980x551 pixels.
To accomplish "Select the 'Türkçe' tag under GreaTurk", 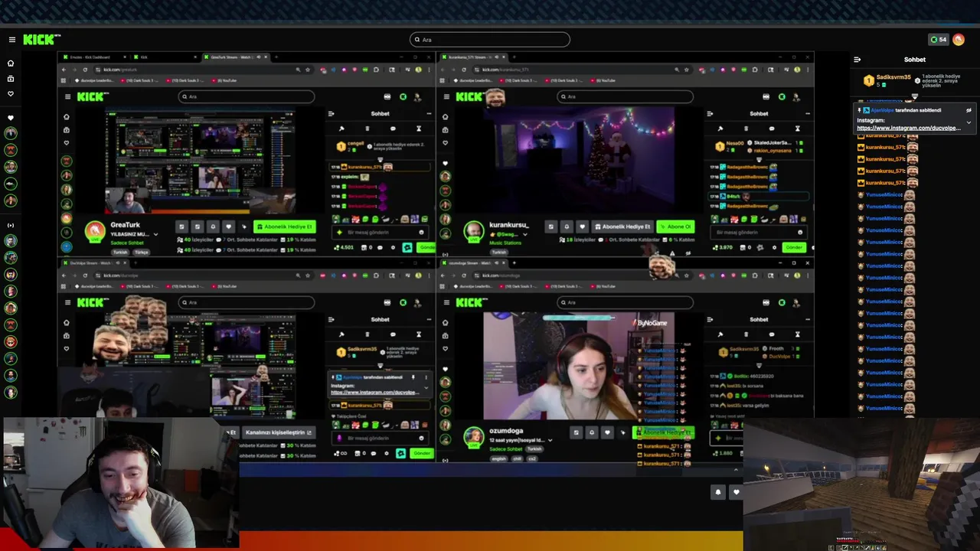I will tap(142, 253).
